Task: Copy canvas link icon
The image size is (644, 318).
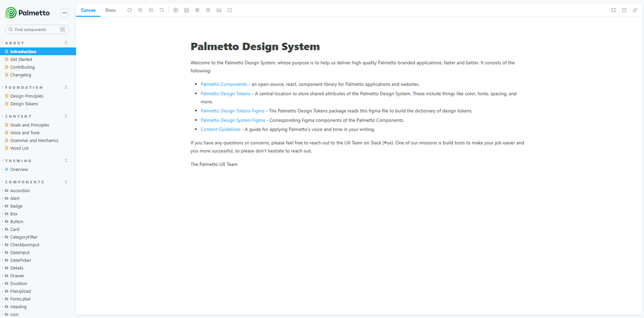Action: 635,10
